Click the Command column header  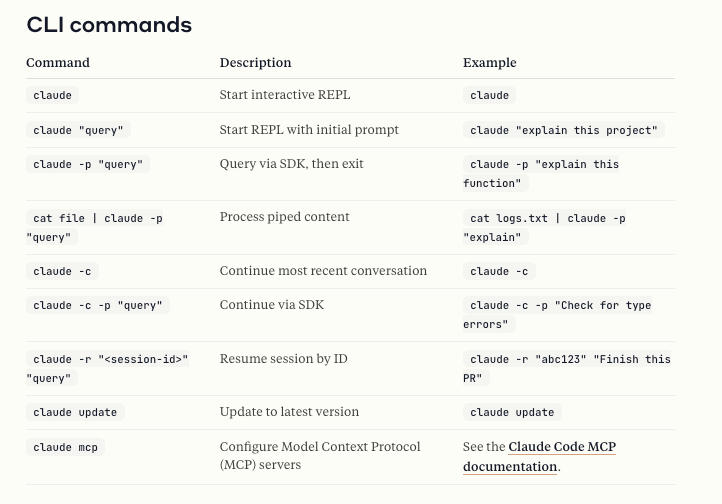[x=58, y=62]
